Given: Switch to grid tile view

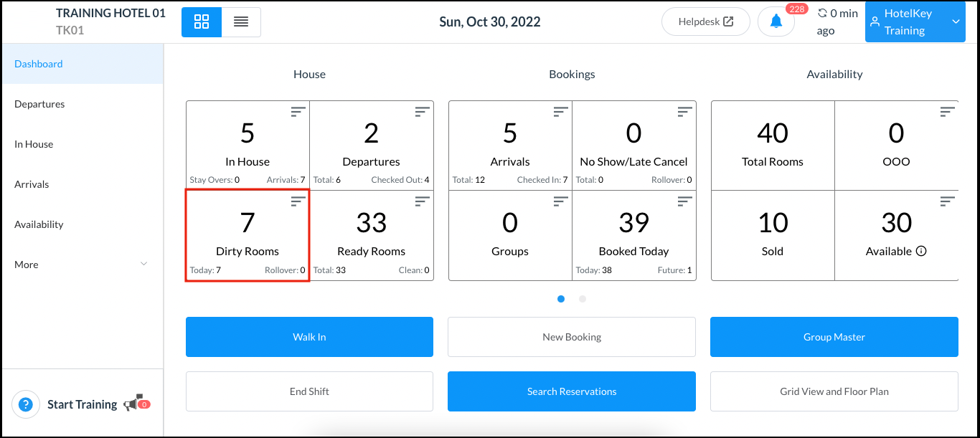Looking at the screenshot, I should click(x=202, y=22).
